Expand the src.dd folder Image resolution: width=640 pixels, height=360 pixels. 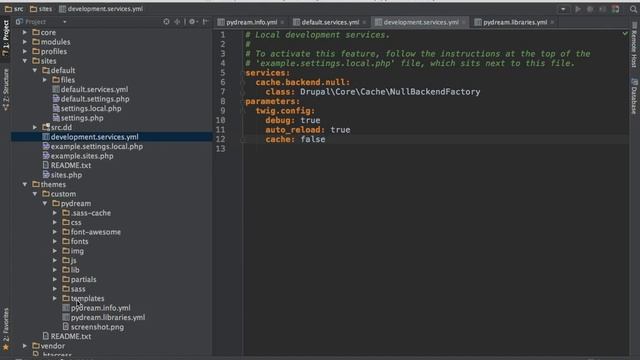35,127
